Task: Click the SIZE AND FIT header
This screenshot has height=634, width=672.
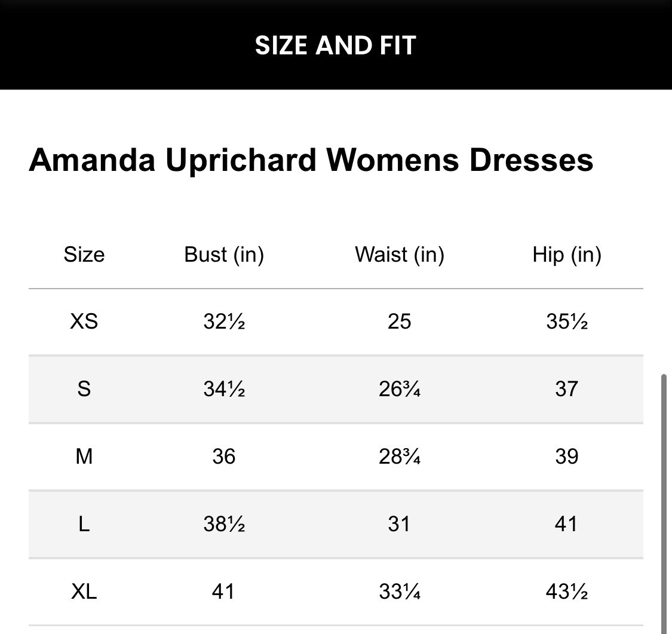Action: 335,45
